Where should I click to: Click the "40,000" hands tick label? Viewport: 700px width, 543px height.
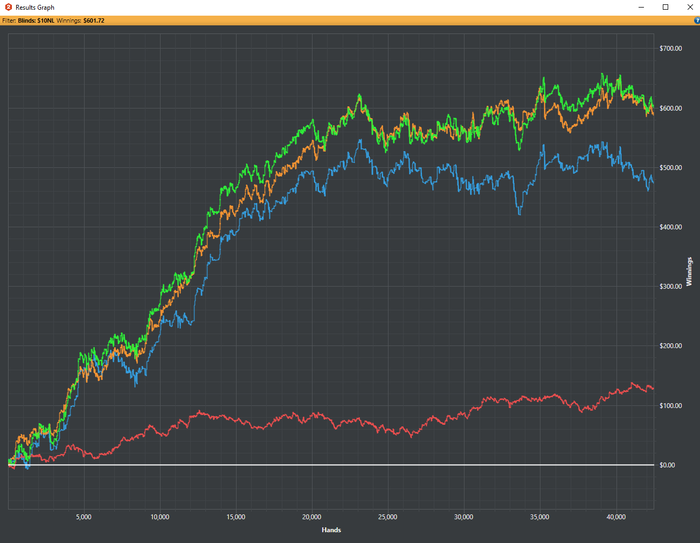tap(616, 517)
